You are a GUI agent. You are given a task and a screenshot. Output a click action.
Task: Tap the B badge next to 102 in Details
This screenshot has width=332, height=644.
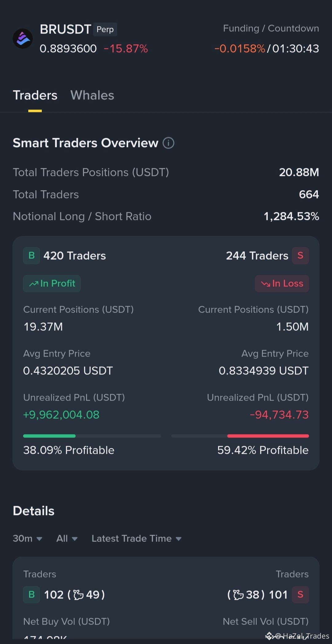point(31,594)
